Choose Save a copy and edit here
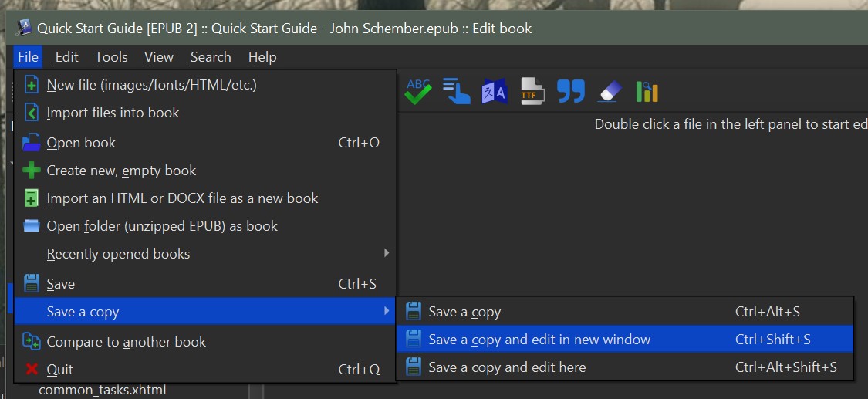868x399 pixels. tap(507, 367)
